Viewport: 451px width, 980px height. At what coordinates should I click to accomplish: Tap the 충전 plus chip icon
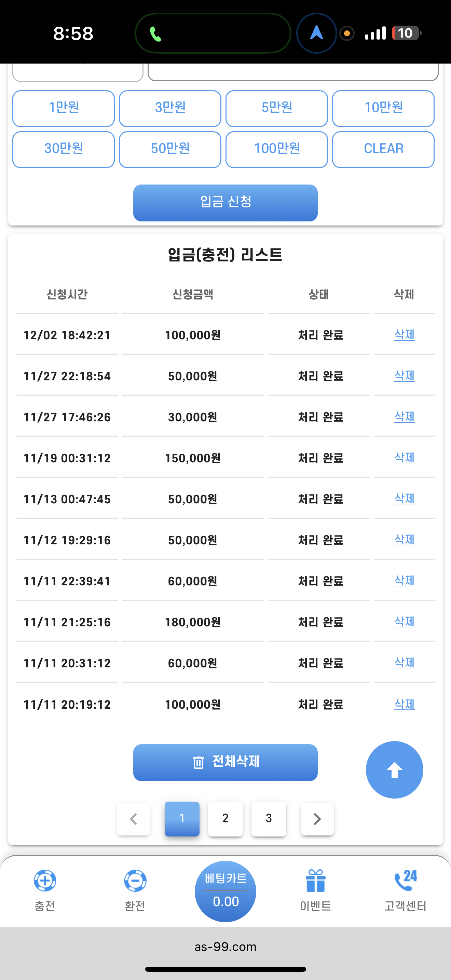point(45,880)
